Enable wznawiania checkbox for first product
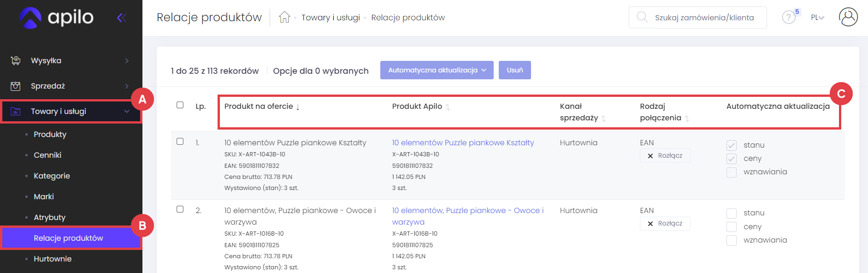The height and width of the screenshot is (273, 868). pos(732,172)
